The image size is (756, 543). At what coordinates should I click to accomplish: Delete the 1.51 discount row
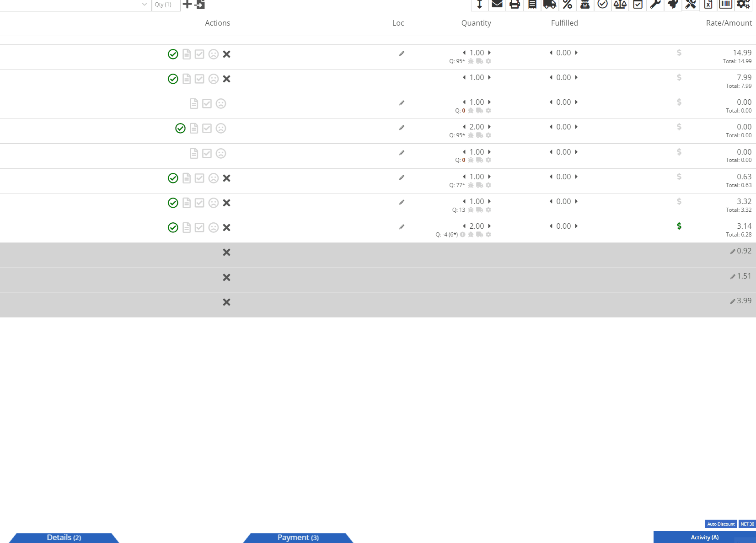click(x=226, y=277)
